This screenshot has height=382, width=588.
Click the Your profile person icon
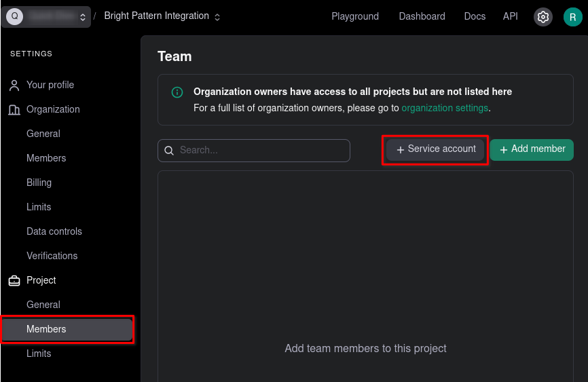pos(14,85)
